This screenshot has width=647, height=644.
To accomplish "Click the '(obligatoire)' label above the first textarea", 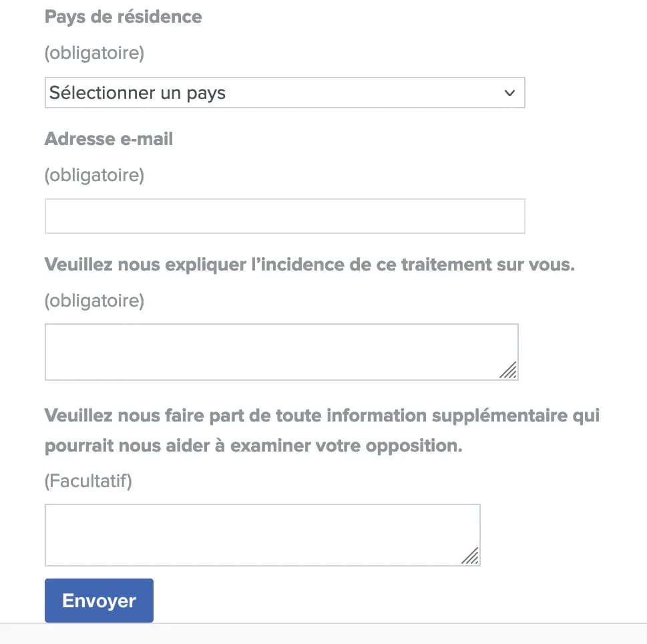I will (x=94, y=301).
